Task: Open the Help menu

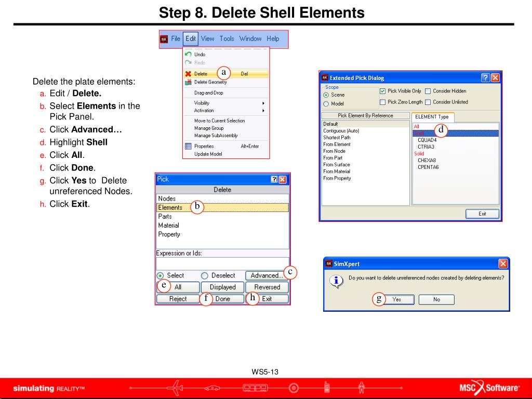Action: [x=273, y=38]
